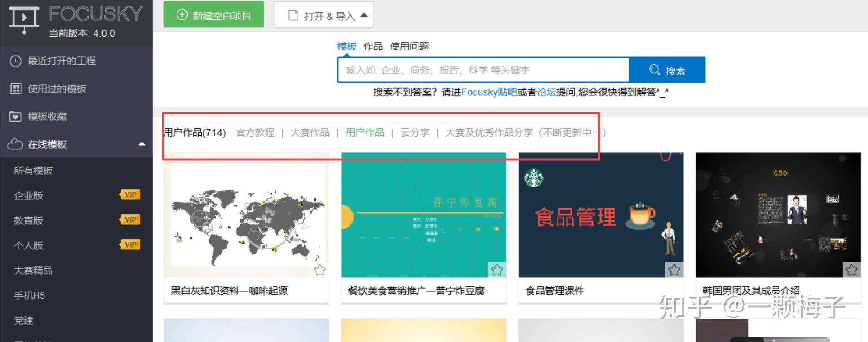Open the 食品管理 Starbucks template thumbnail
Viewport: 868px width, 342px height.
(601, 215)
